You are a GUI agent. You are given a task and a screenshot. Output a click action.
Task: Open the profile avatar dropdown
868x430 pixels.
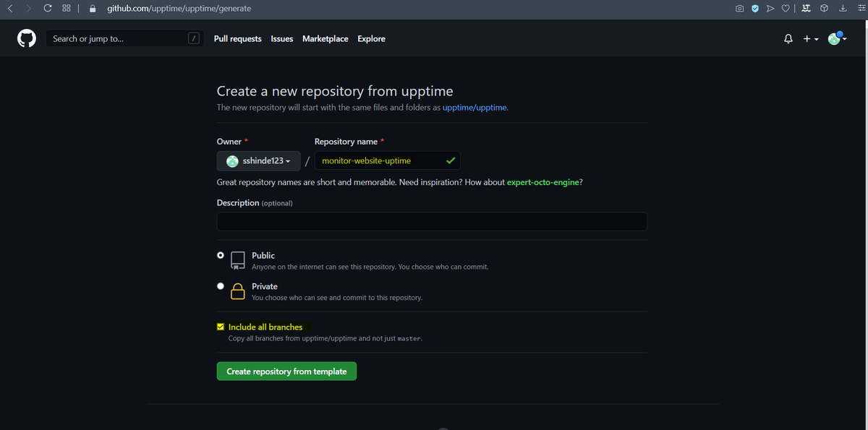[x=835, y=39]
